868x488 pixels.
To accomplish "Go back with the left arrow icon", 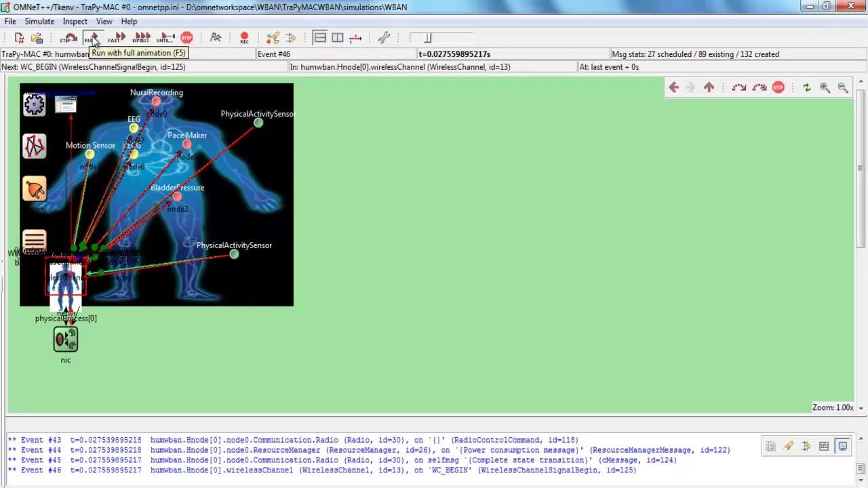I will pos(673,87).
